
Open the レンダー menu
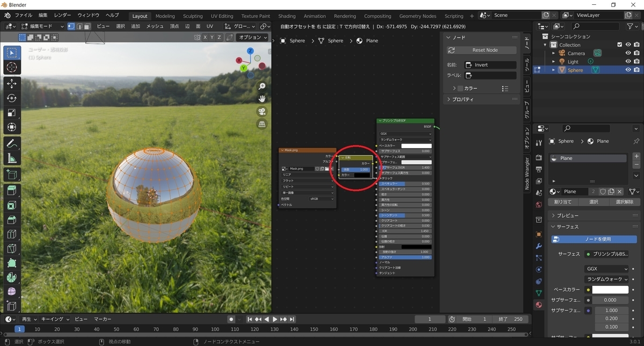click(63, 15)
